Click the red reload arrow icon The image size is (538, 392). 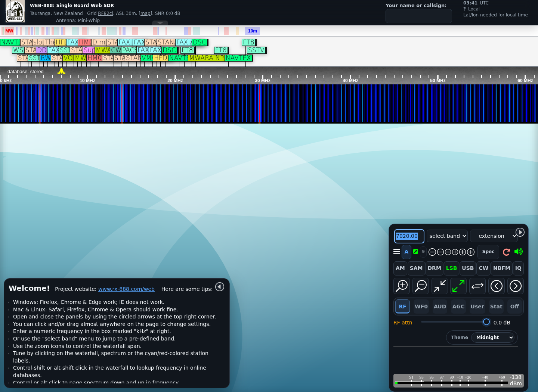tap(506, 252)
